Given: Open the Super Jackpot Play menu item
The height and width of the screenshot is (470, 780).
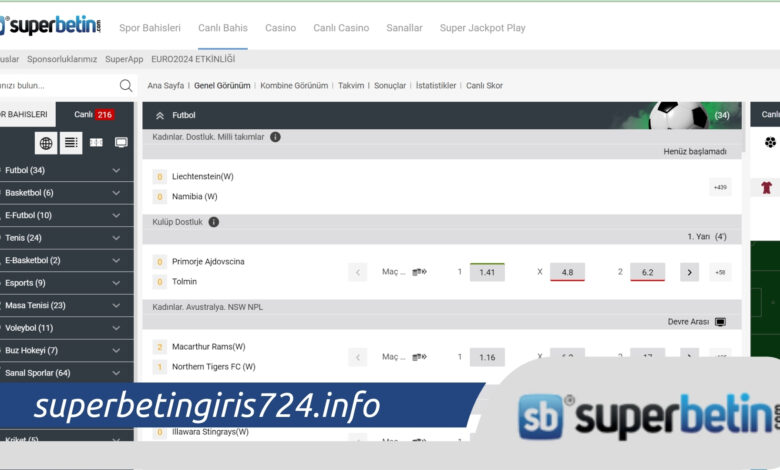Looking at the screenshot, I should [x=482, y=28].
